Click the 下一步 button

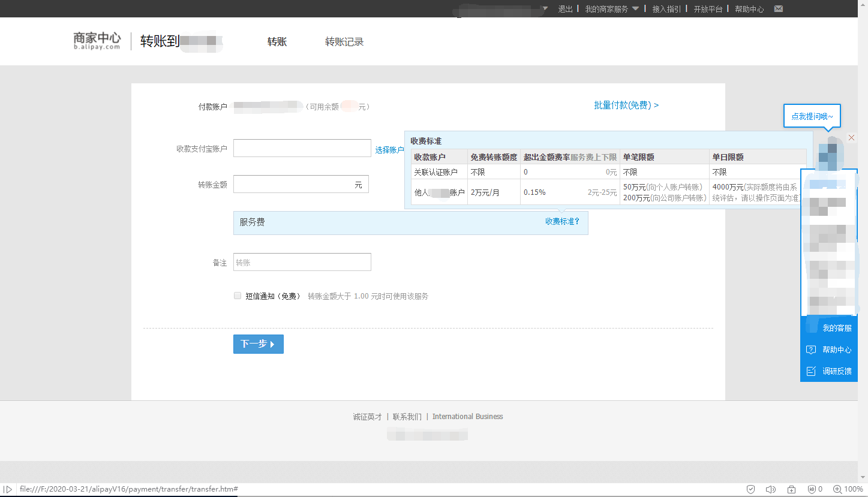259,344
